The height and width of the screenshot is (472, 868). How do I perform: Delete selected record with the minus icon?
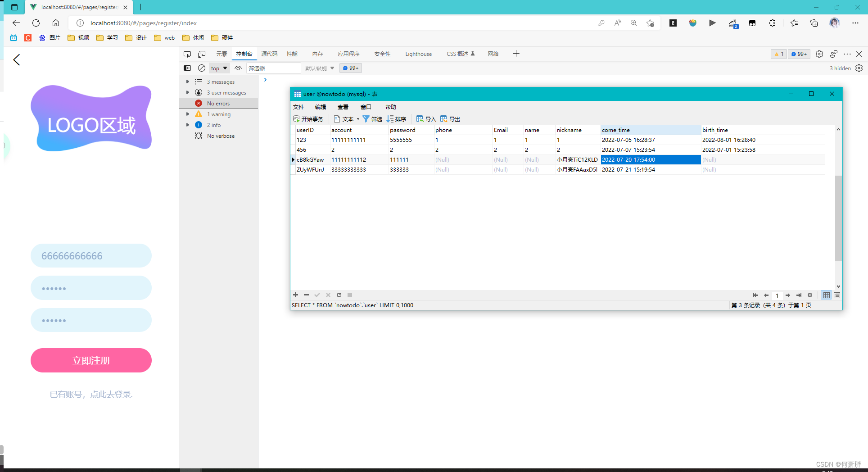(x=307, y=295)
